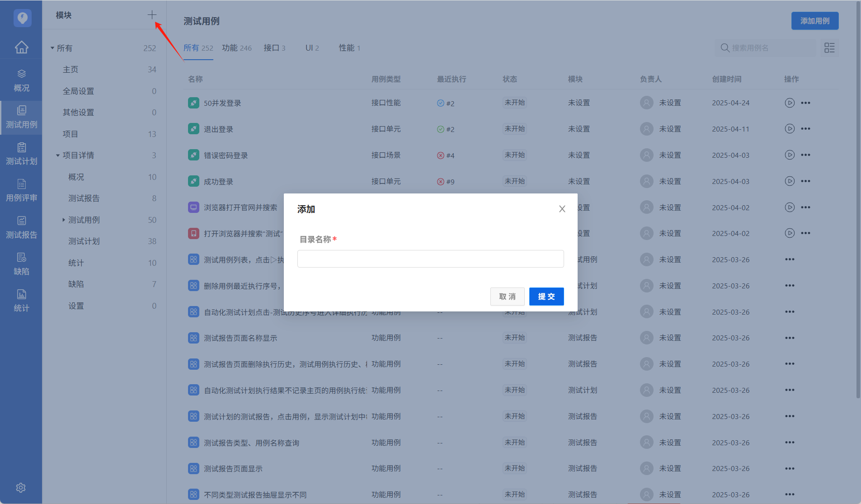Click the 2025-04-24 creation date cell
The height and width of the screenshot is (504, 861).
(730, 103)
